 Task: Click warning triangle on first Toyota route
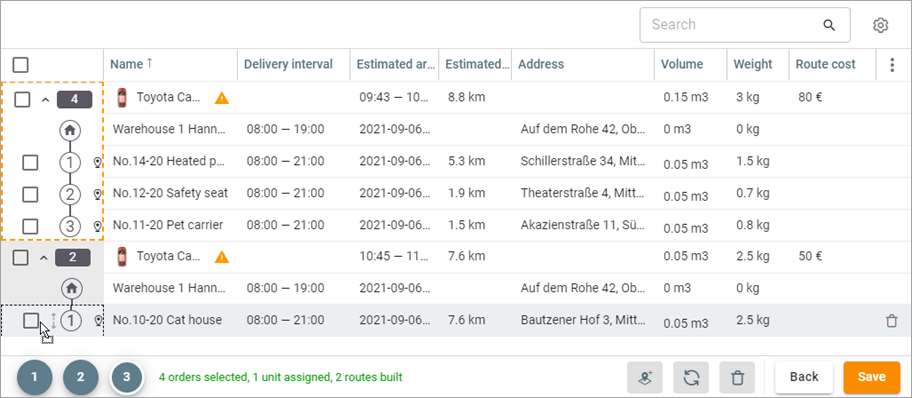[222, 98]
